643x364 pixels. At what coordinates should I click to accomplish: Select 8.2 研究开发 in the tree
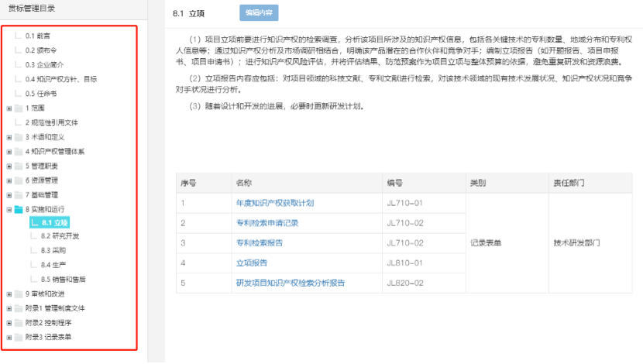(x=60, y=236)
